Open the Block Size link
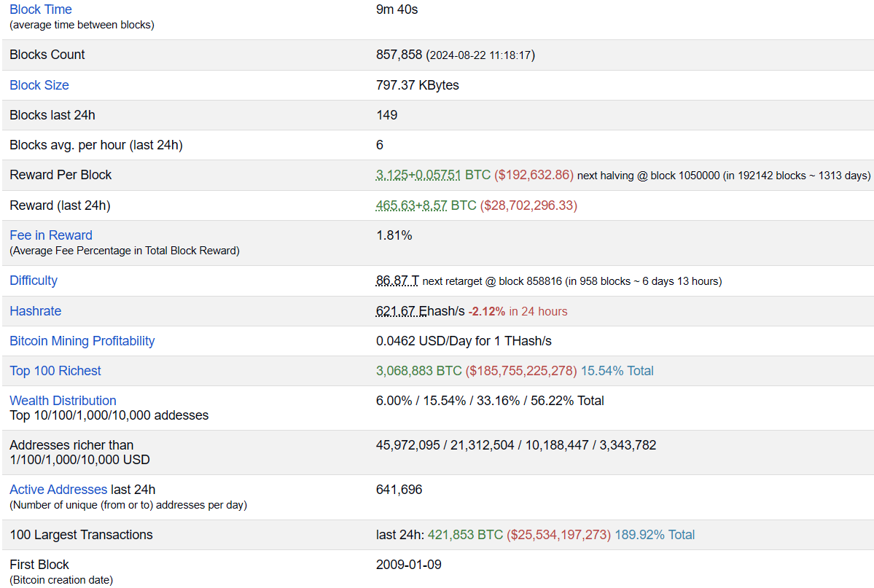This screenshot has height=588, width=874. [x=39, y=85]
